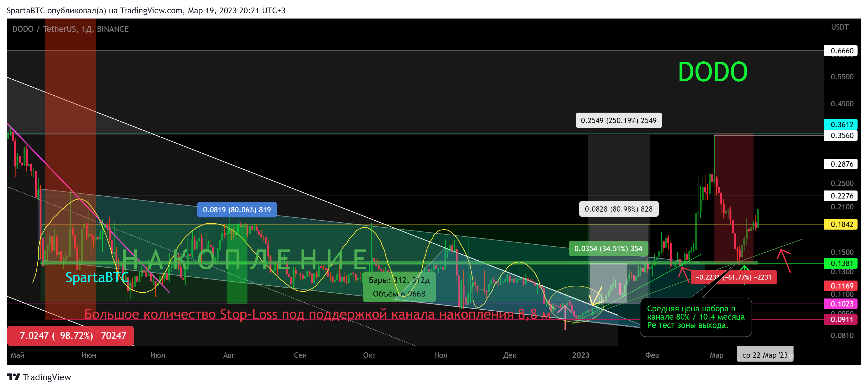Click the red Stop-Loss annotation text
The width and height of the screenshot is (868, 389).
click(x=317, y=314)
